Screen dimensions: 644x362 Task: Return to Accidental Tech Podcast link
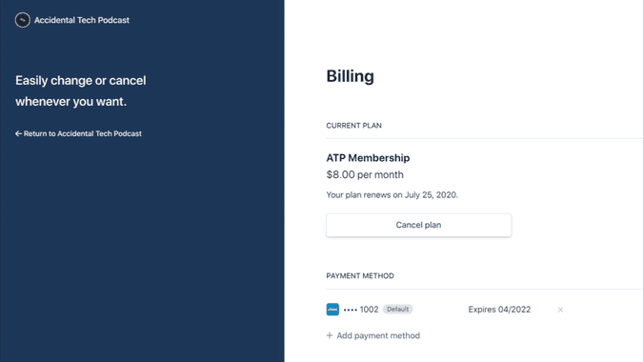point(78,133)
